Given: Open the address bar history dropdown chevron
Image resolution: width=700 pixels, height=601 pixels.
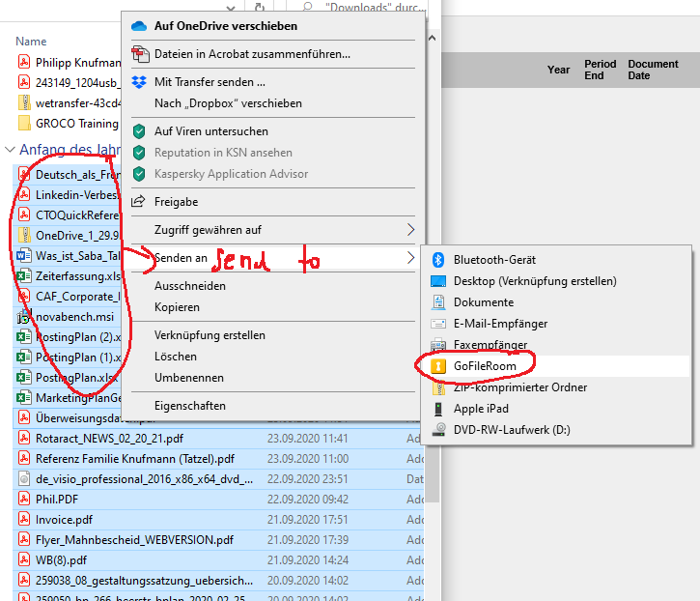Looking at the screenshot, I should pyautogui.click(x=231, y=8).
